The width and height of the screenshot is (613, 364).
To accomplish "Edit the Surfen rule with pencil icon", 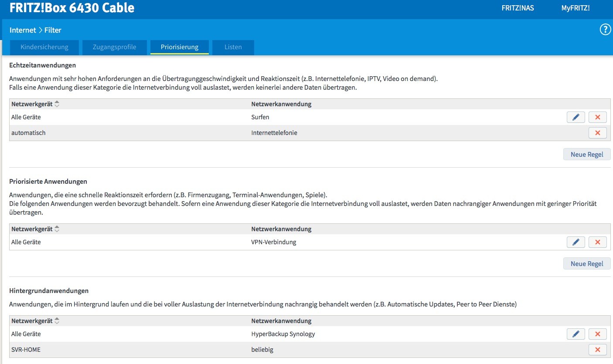I will [x=576, y=117].
